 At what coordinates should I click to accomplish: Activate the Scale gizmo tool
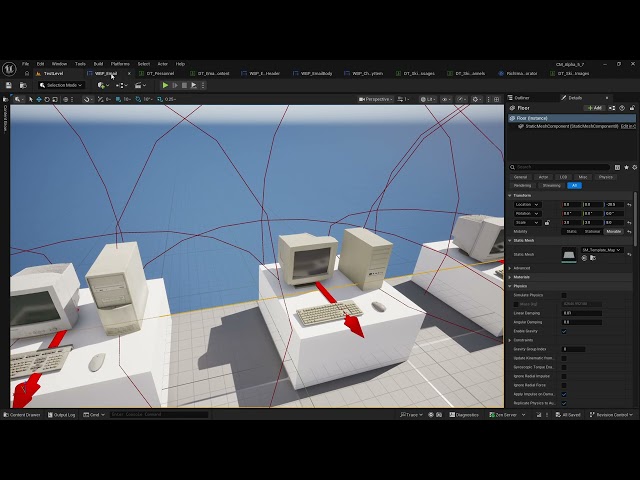pyautogui.click(x=55, y=99)
